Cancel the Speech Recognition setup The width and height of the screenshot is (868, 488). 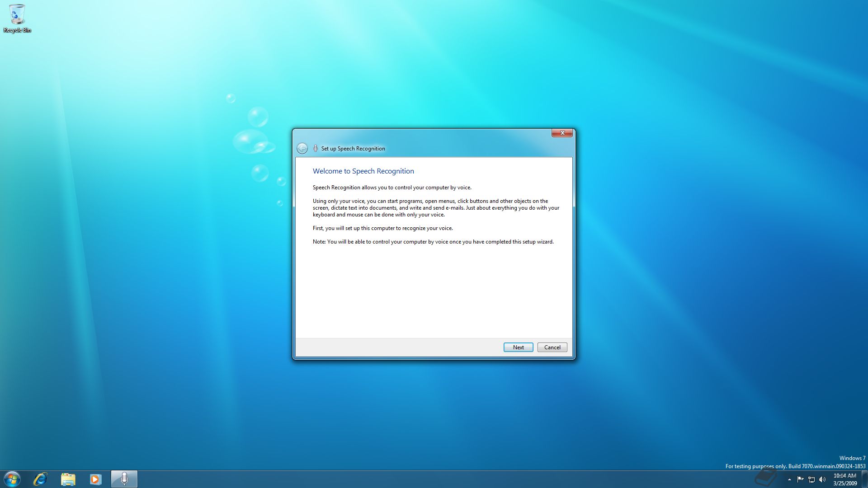click(x=552, y=347)
